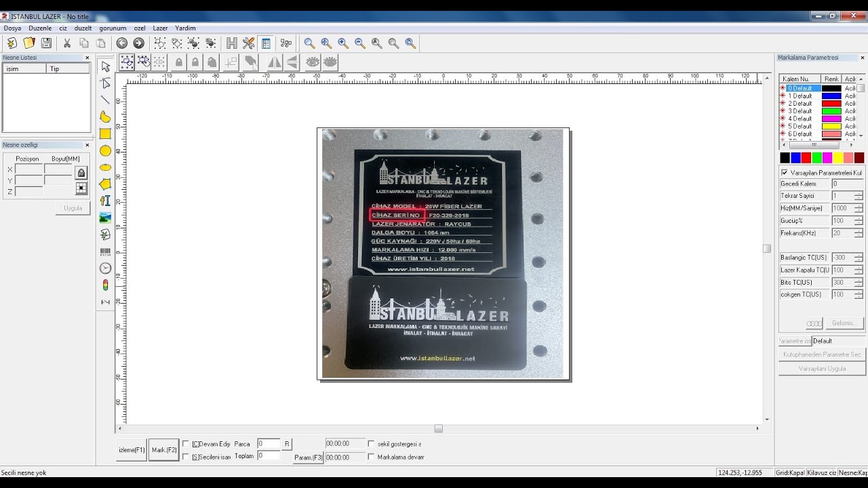This screenshot has height=488, width=868.
Task: Close the Nesne ozelligi panel
Action: pos(87,145)
